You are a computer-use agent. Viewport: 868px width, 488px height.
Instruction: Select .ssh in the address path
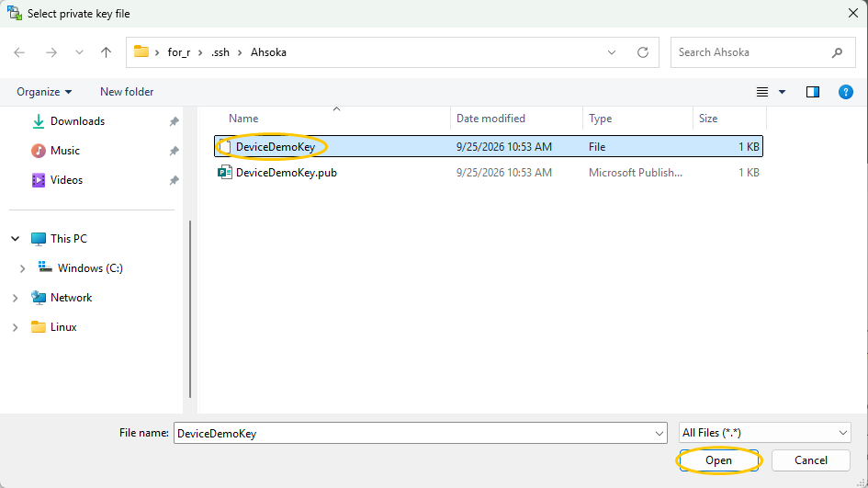point(220,52)
